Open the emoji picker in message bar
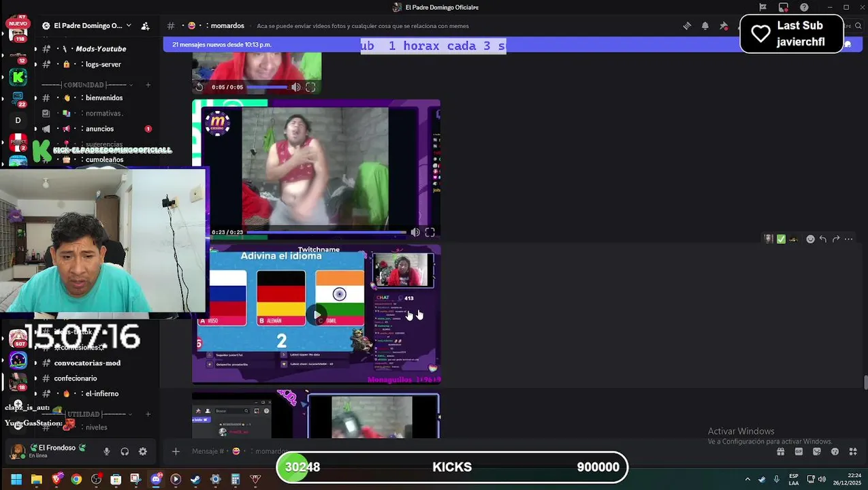 (x=835, y=451)
